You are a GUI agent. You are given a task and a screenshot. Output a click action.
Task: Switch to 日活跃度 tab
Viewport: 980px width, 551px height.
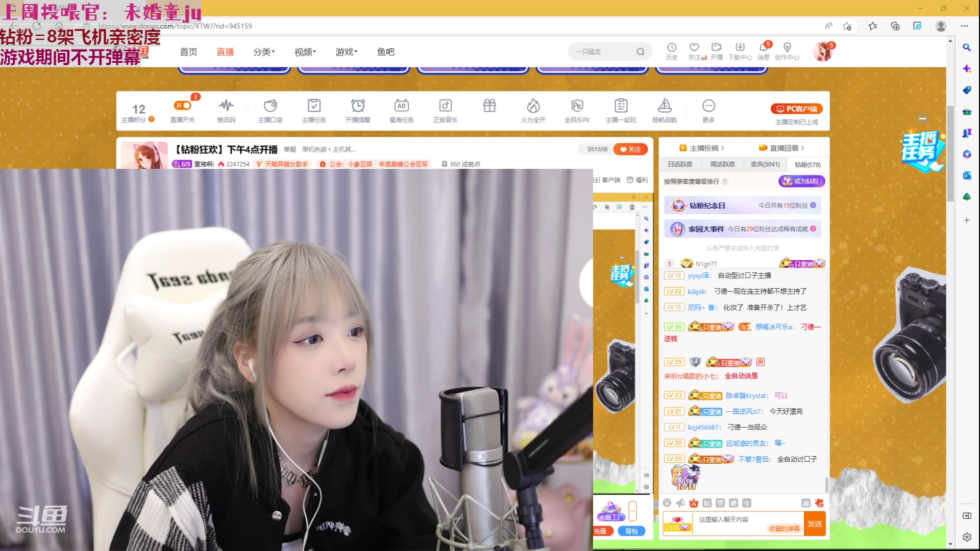click(680, 164)
